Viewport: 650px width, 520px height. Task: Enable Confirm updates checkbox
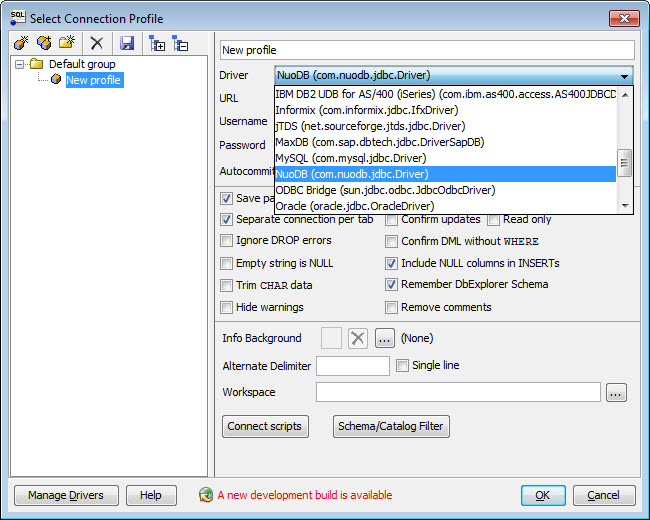click(391, 220)
